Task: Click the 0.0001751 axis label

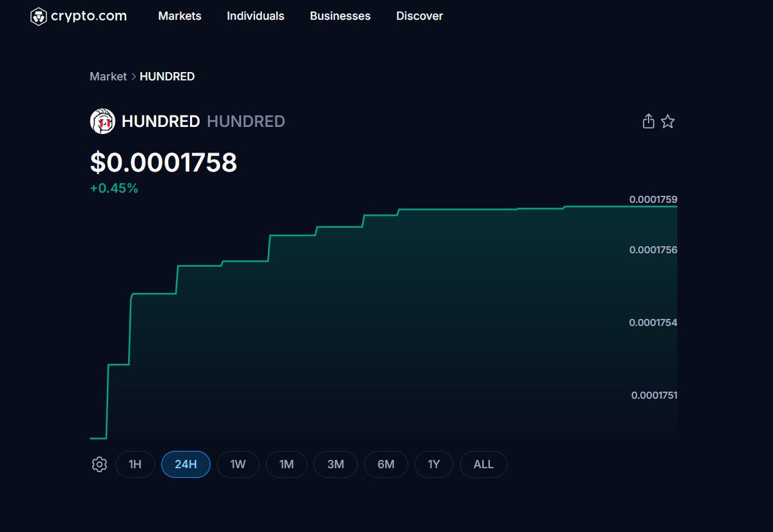Action: coord(654,395)
